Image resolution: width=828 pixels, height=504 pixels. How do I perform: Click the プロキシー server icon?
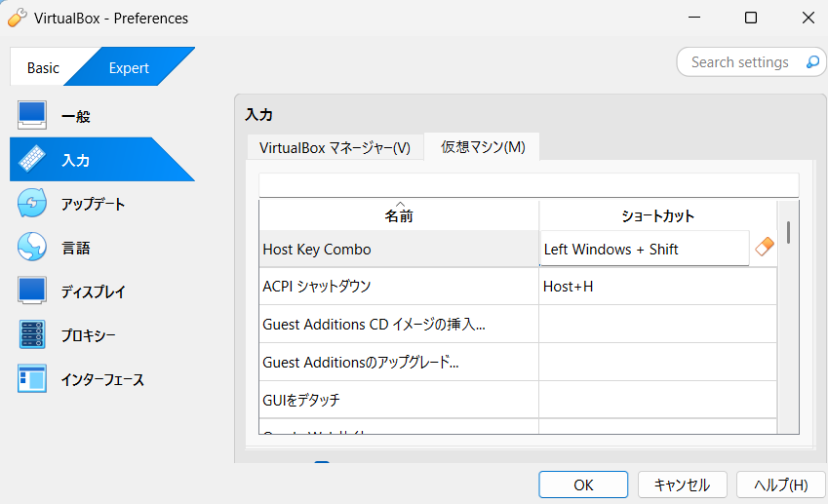pos(31,334)
